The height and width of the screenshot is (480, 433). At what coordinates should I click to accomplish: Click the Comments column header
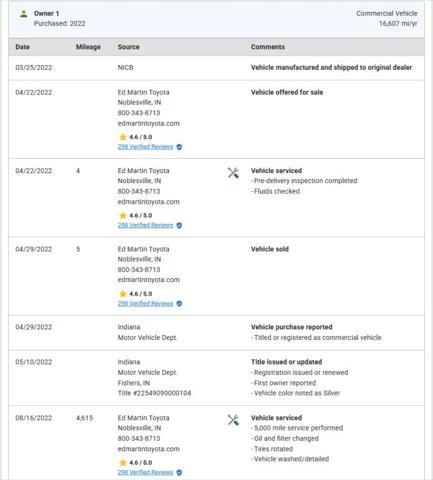click(268, 47)
